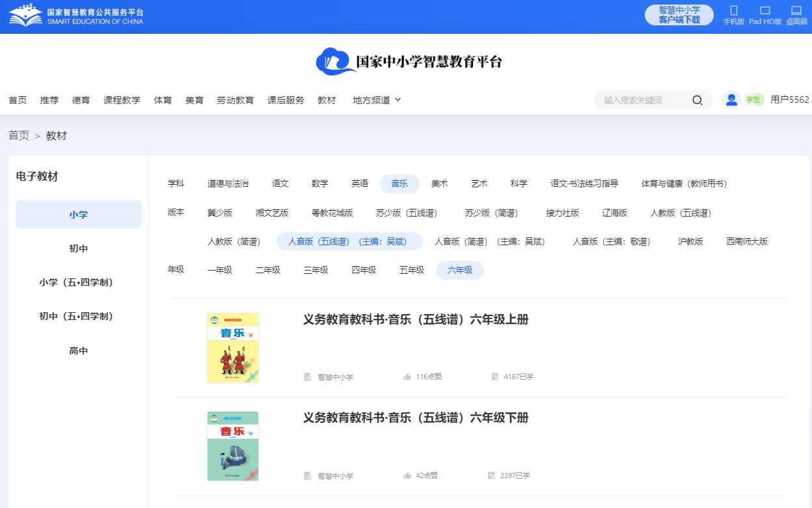The image size is (812, 508).
Task: Click the learners icon beside 2397已学
Action: click(x=492, y=475)
